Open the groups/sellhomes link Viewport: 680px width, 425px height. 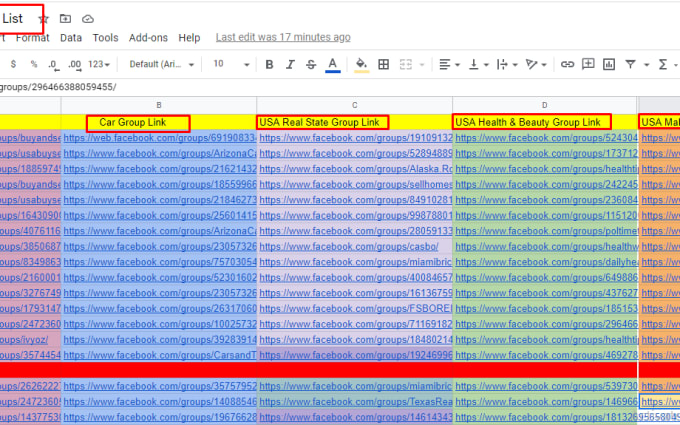click(356, 185)
